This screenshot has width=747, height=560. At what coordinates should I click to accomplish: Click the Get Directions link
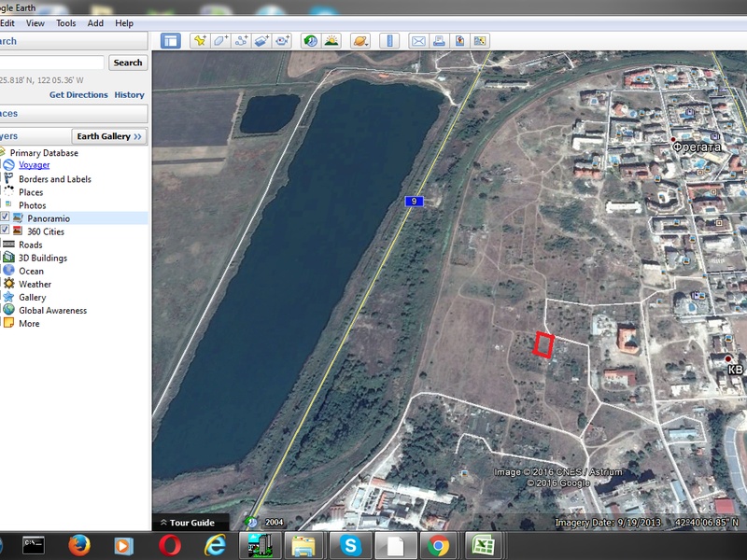(78, 95)
